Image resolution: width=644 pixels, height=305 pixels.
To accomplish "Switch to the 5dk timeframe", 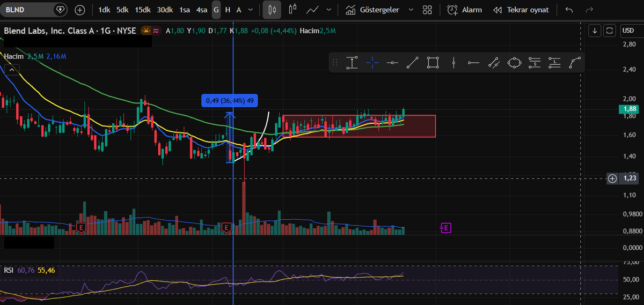I will tap(122, 10).
